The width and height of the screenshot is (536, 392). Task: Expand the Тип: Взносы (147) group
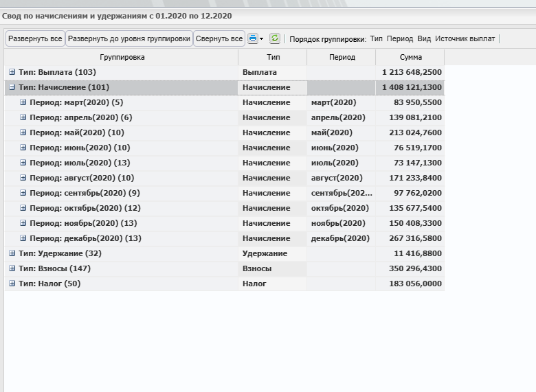click(12, 268)
